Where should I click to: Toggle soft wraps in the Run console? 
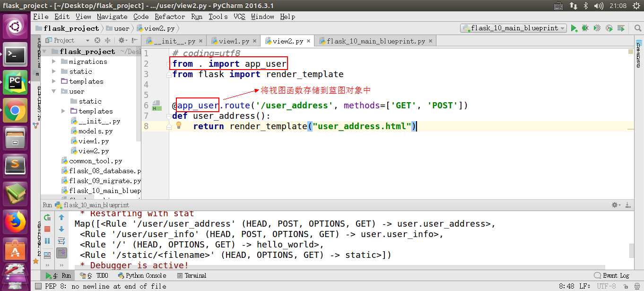(x=61, y=241)
